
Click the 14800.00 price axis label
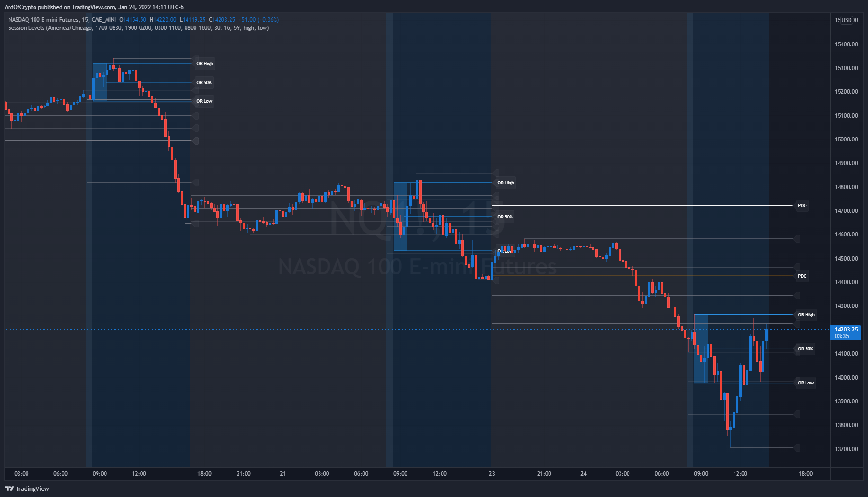pos(846,187)
